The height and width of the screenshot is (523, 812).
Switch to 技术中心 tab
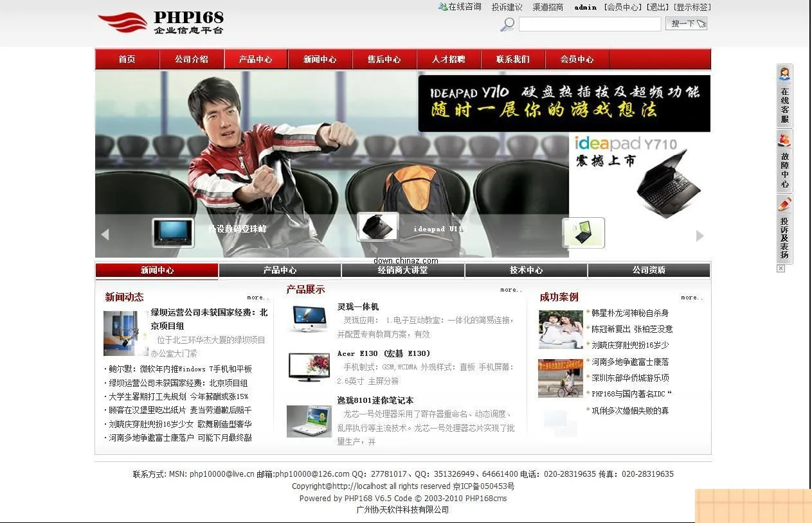[526, 270]
